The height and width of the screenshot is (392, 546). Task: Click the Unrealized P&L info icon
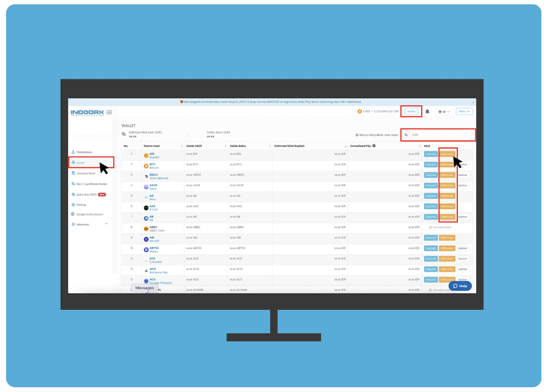(x=374, y=146)
